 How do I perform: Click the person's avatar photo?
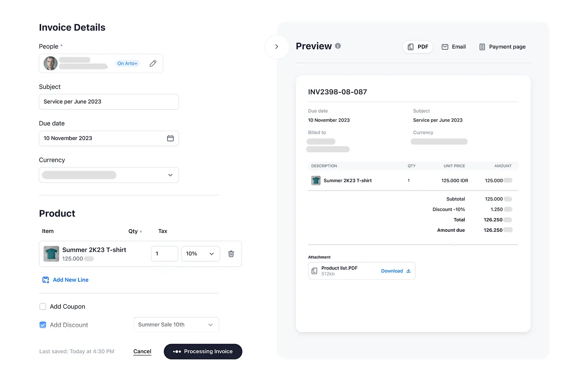tap(51, 63)
